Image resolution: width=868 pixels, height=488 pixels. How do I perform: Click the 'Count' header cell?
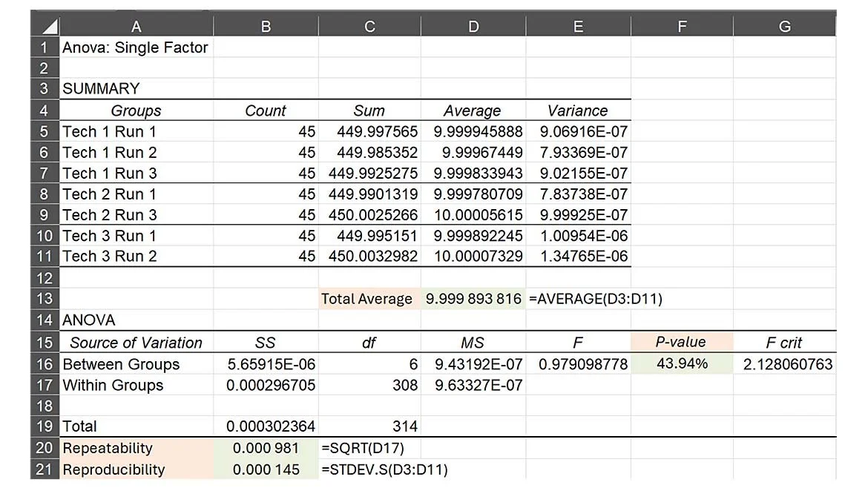click(266, 110)
